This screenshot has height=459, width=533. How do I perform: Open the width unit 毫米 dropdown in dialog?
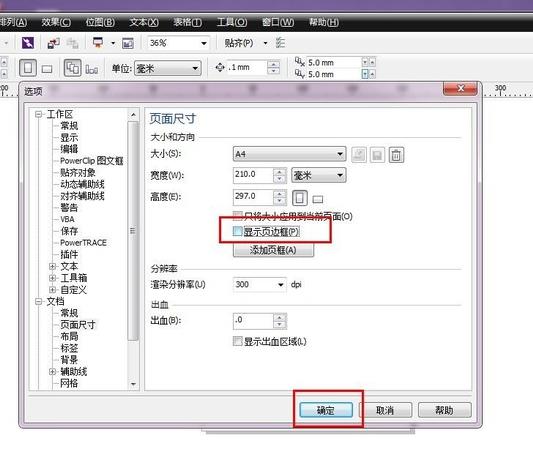click(319, 175)
